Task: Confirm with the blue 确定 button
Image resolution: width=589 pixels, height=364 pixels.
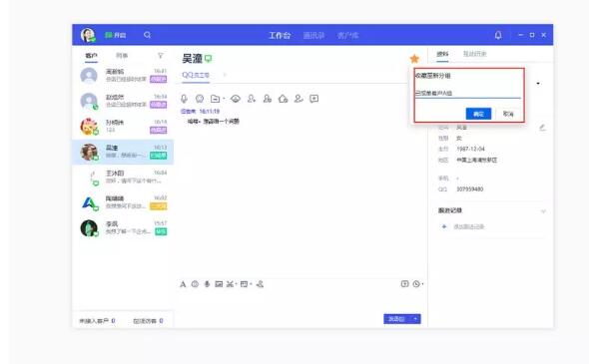Action: (478, 114)
